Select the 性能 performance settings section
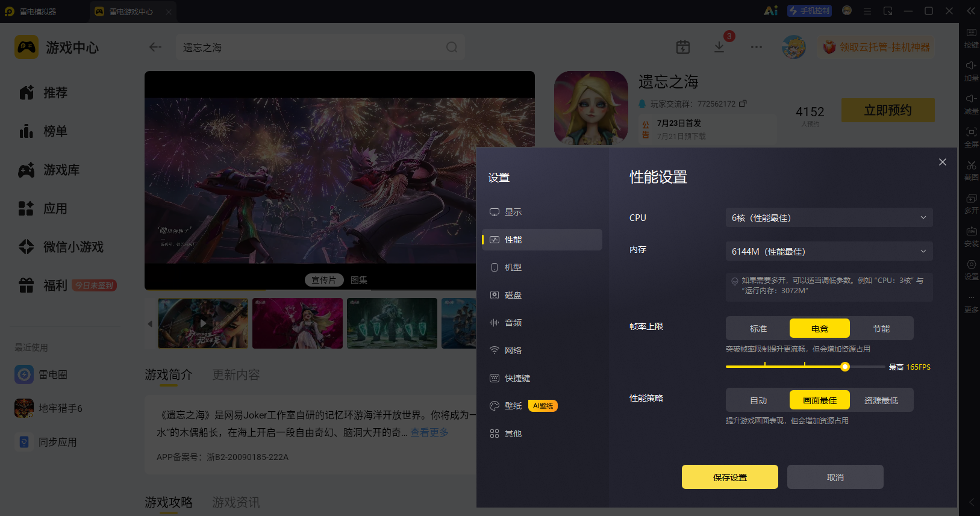The height and width of the screenshot is (516, 980). click(x=541, y=240)
